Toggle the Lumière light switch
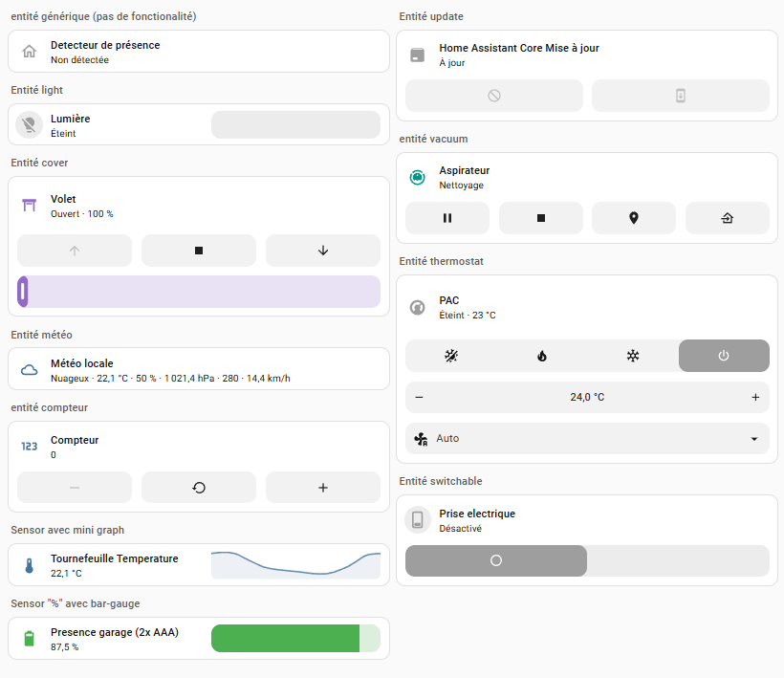The height and width of the screenshot is (678, 784). (294, 125)
